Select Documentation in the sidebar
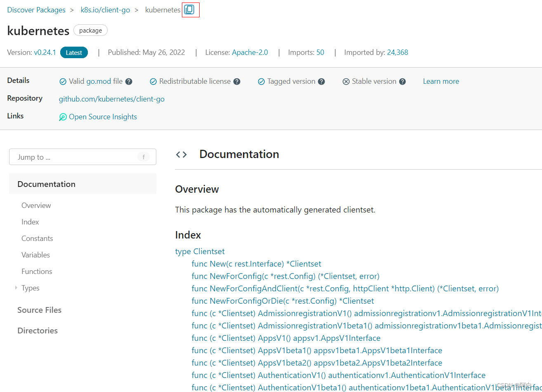Viewport: 542px width, 392px height. [x=82, y=184]
